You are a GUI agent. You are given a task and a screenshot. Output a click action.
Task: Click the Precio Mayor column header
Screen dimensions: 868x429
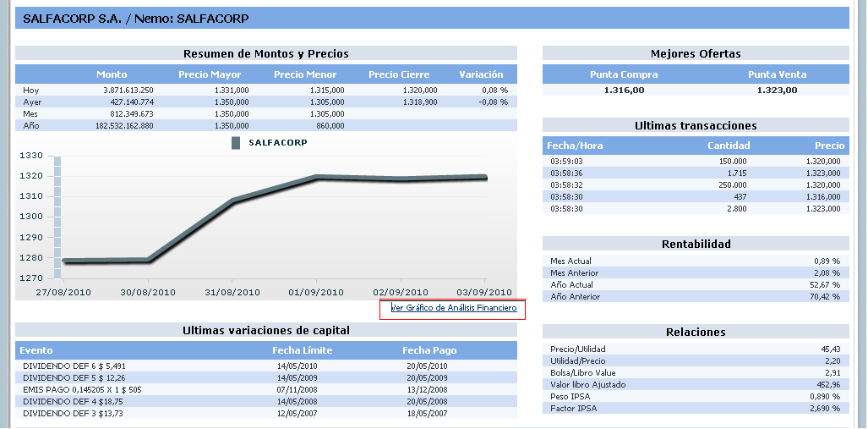coord(210,74)
